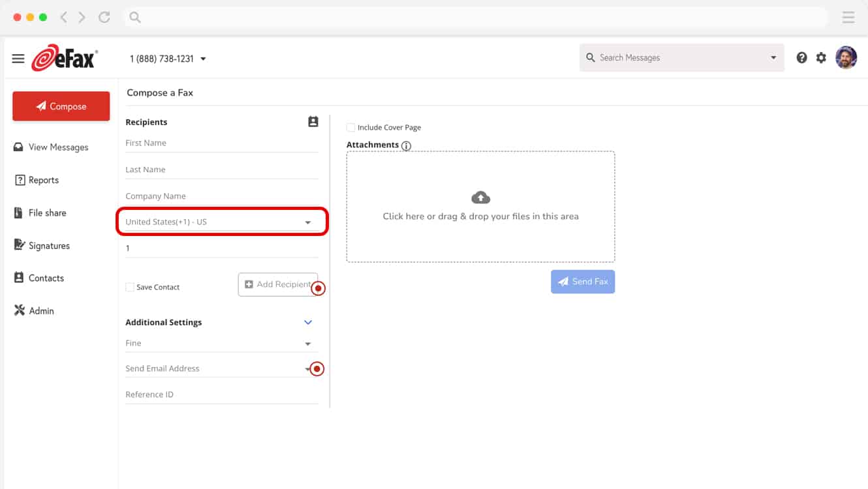Screen dimensions: 868x489
Task: Click the Contacts sidebar icon
Action: pyautogui.click(x=20, y=278)
